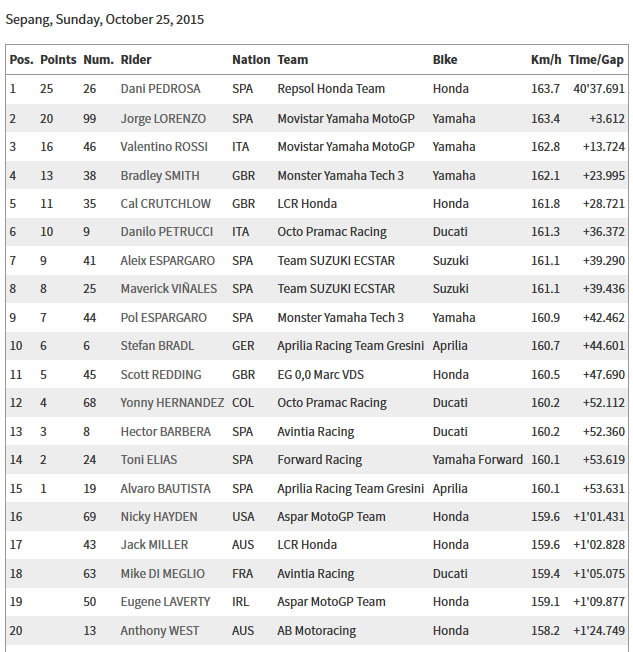Click the Points column header
Viewport: 633px width, 652px height.
[58, 60]
